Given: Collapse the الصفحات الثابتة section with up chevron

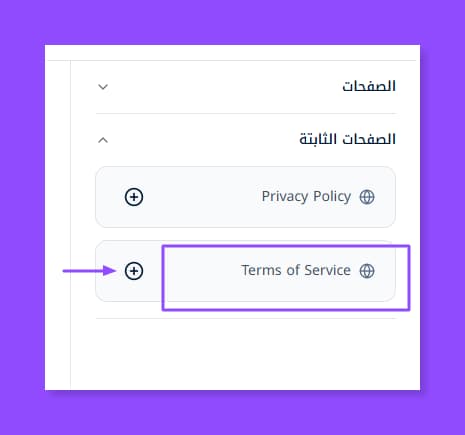Looking at the screenshot, I should (103, 140).
